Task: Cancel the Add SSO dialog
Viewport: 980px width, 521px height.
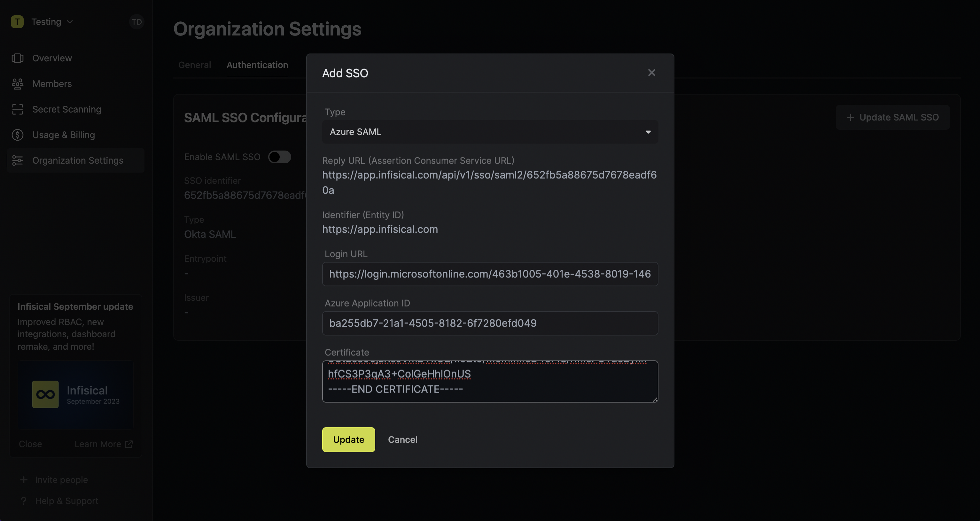Action: pos(402,439)
